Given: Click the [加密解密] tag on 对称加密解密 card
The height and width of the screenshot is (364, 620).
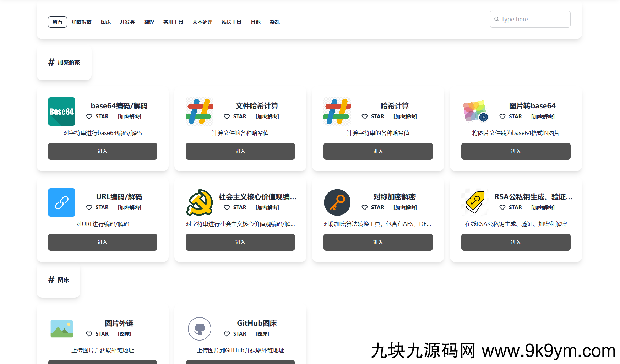Looking at the screenshot, I should coord(405,207).
